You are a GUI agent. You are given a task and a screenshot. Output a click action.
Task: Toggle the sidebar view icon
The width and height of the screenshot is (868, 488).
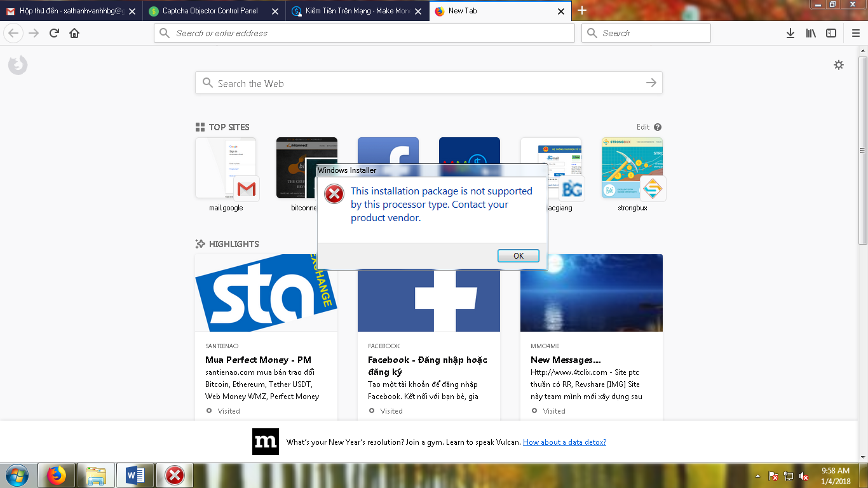click(x=831, y=33)
